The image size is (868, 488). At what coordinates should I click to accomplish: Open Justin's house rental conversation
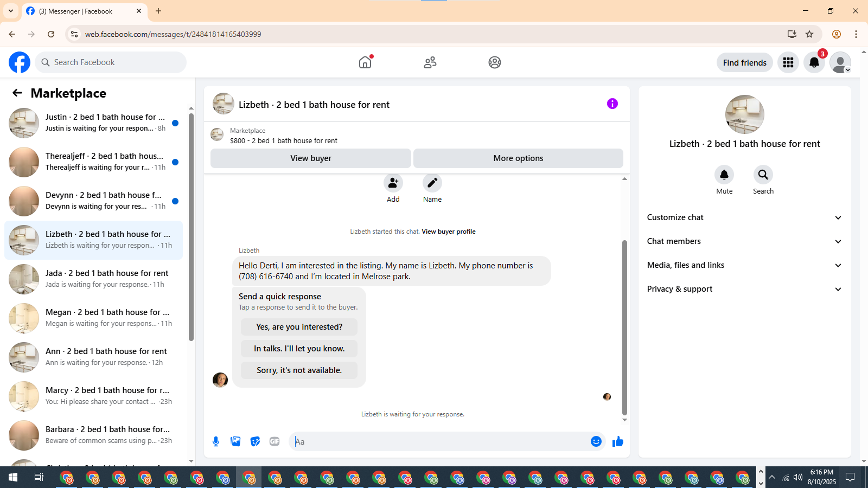(94, 123)
